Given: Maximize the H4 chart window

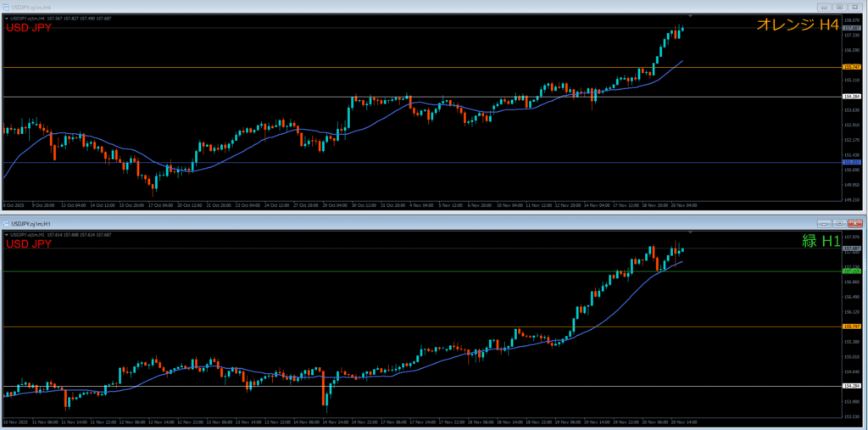Looking at the screenshot, I should (x=839, y=5).
